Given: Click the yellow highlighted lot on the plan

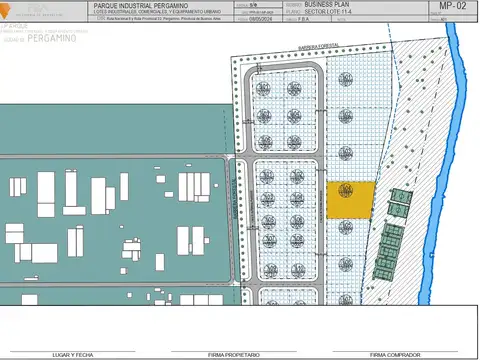Looking at the screenshot, I should [x=350, y=200].
